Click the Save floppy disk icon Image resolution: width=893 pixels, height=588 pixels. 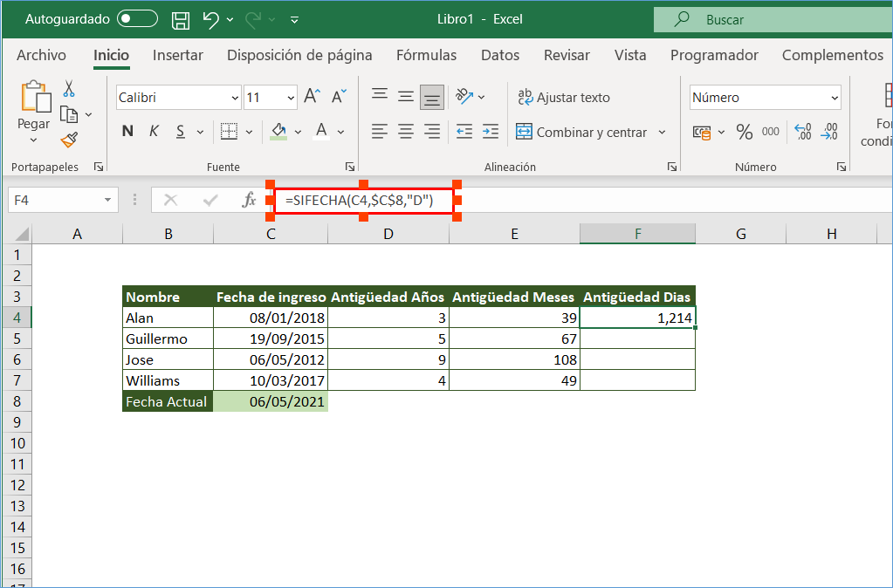tap(181, 19)
